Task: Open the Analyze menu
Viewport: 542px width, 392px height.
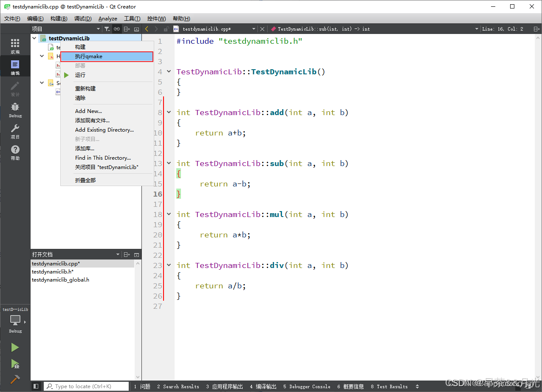Action: (x=108, y=19)
